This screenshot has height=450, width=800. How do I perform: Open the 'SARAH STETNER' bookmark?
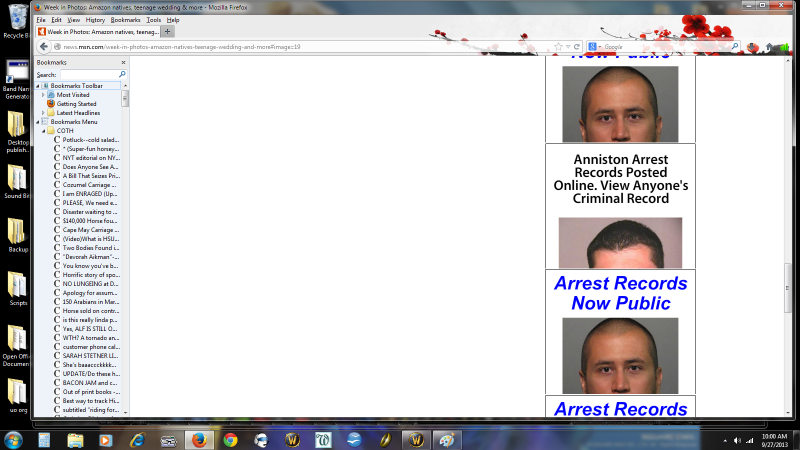86,356
